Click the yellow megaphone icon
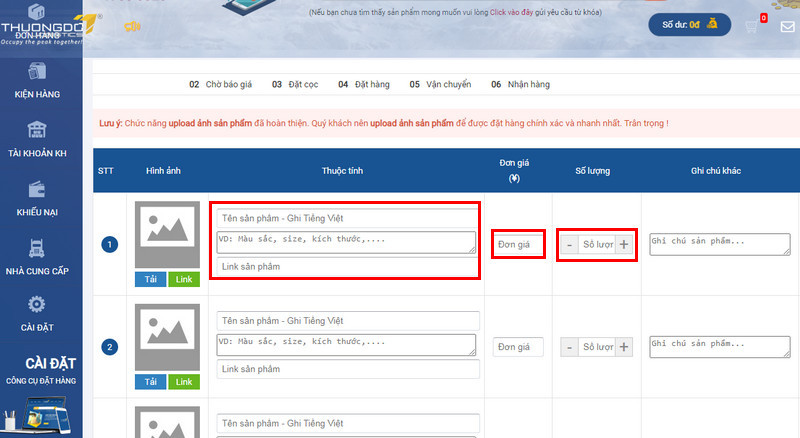The height and width of the screenshot is (438, 800). [133, 27]
